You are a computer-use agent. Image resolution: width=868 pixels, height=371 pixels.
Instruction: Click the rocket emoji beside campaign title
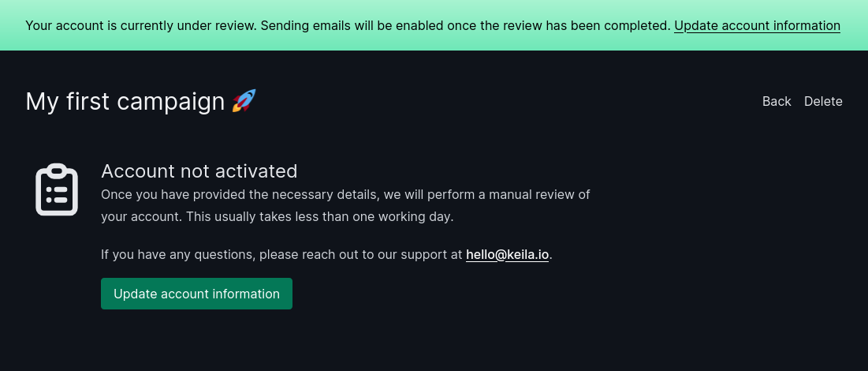[x=244, y=101]
